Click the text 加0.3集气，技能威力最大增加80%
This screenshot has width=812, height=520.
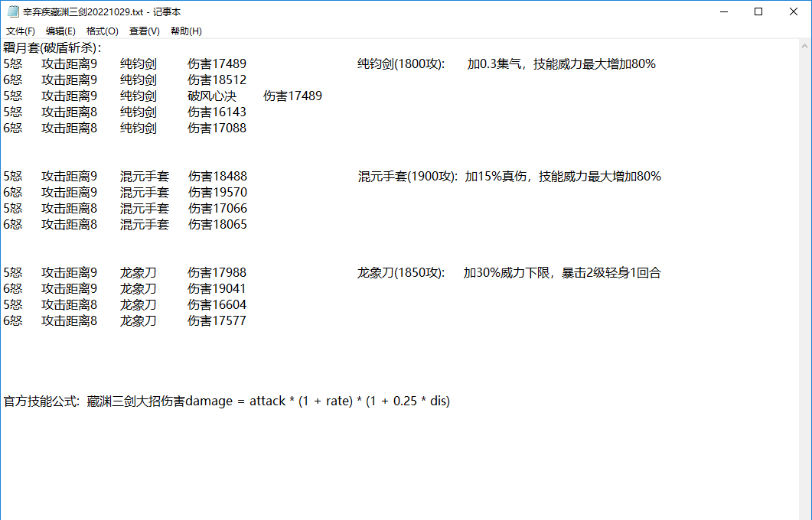[561, 63]
